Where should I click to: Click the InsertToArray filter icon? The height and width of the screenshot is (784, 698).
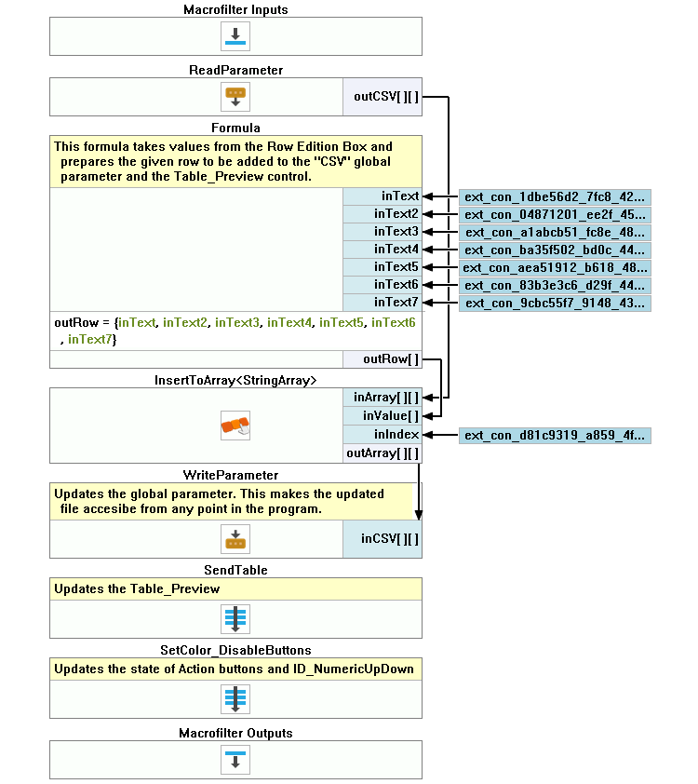[235, 426]
